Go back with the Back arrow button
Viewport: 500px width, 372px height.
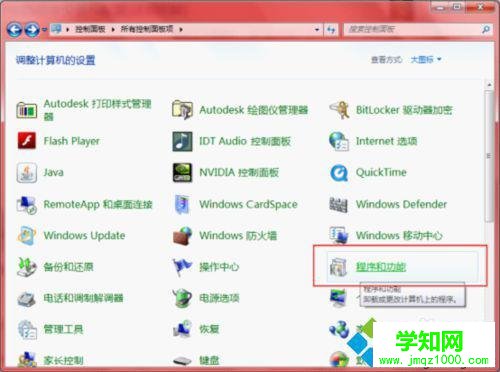[x=15, y=30]
